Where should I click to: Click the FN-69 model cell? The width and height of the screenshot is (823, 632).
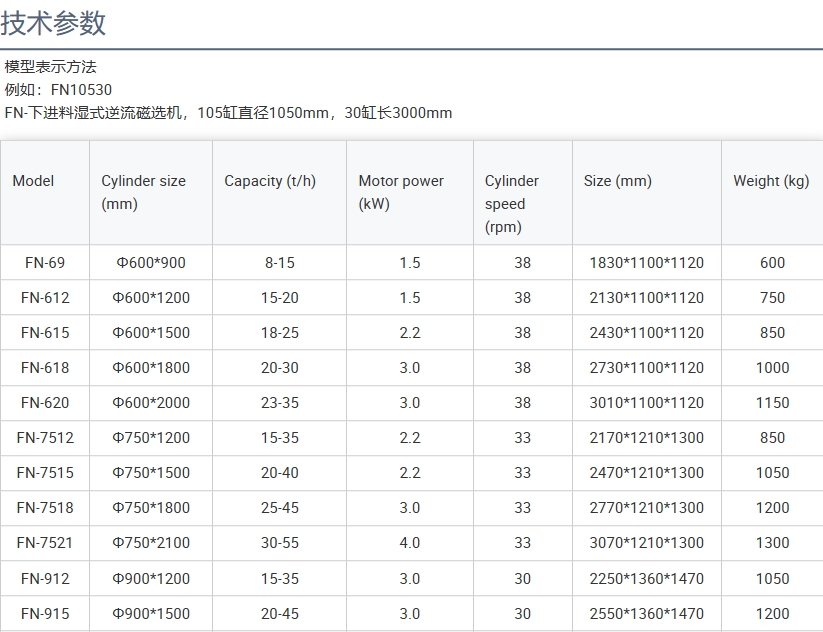[45, 263]
